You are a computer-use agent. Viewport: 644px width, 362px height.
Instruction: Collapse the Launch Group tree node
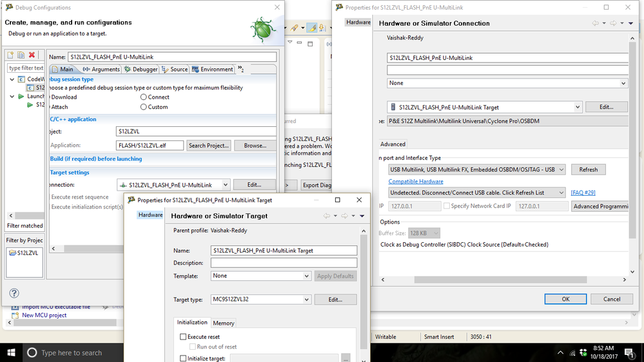pyautogui.click(x=12, y=97)
